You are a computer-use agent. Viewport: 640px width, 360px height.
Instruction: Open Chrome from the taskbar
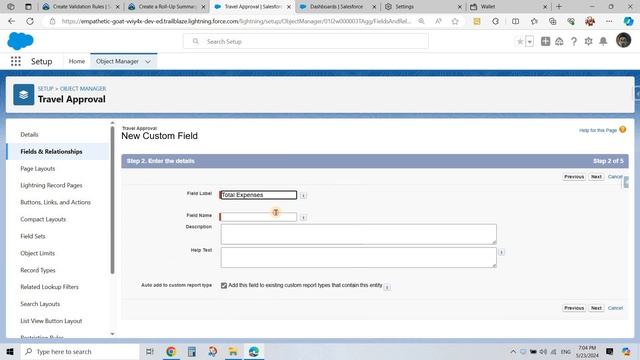point(171,351)
